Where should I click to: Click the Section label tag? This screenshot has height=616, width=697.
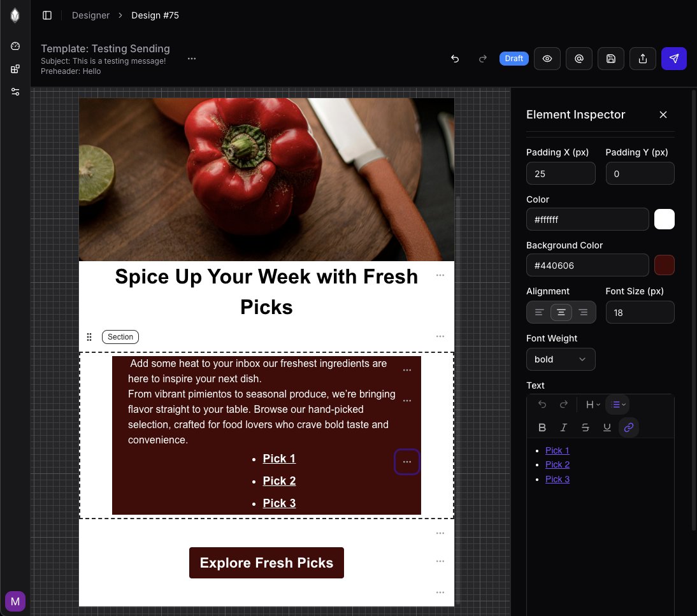click(x=120, y=337)
